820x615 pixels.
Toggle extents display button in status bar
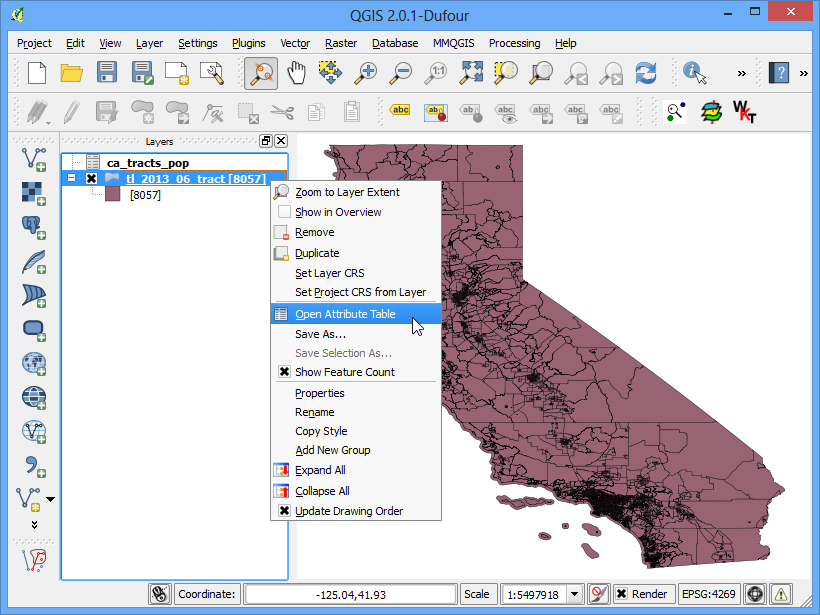159,594
